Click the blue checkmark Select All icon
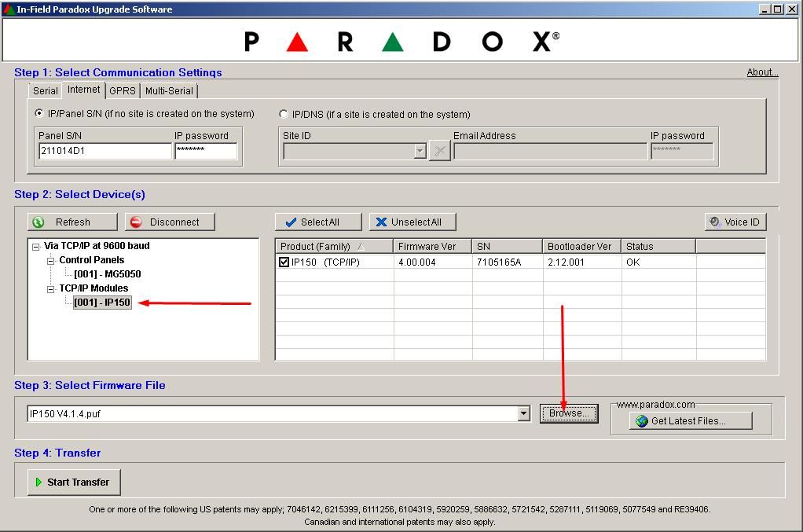 (x=291, y=222)
